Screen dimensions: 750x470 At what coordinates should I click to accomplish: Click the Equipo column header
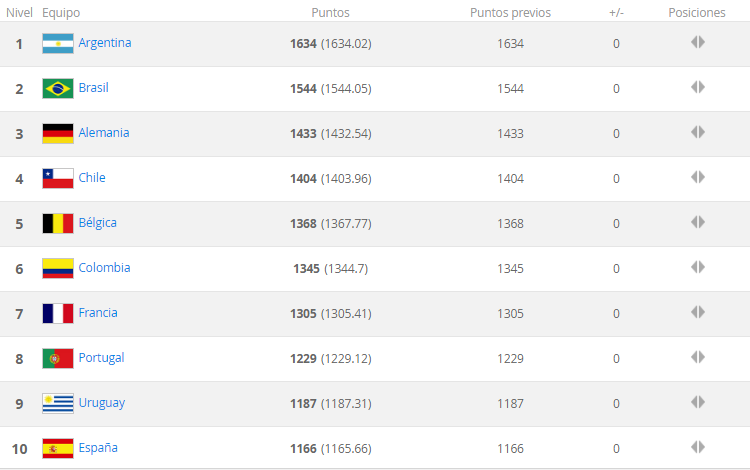(61, 13)
